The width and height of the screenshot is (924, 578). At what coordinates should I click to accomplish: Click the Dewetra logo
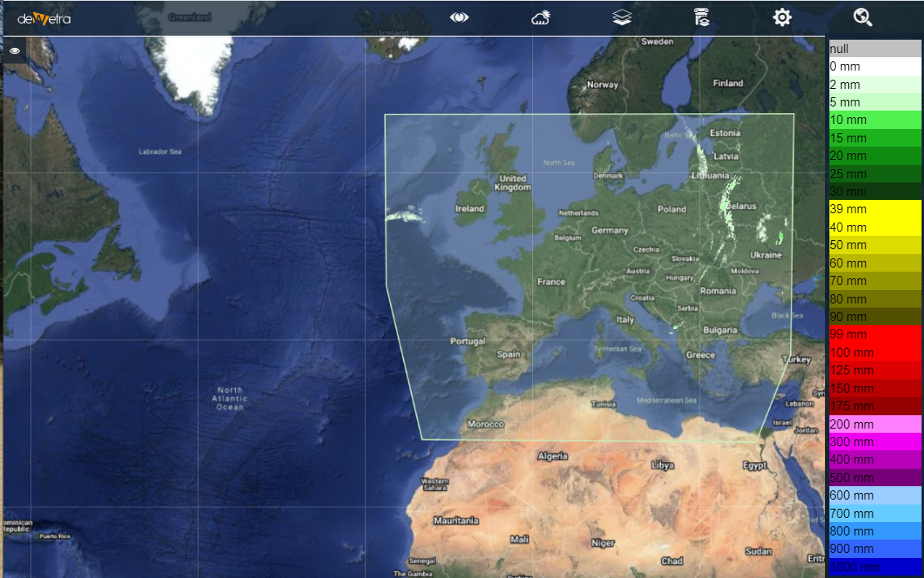click(x=44, y=18)
